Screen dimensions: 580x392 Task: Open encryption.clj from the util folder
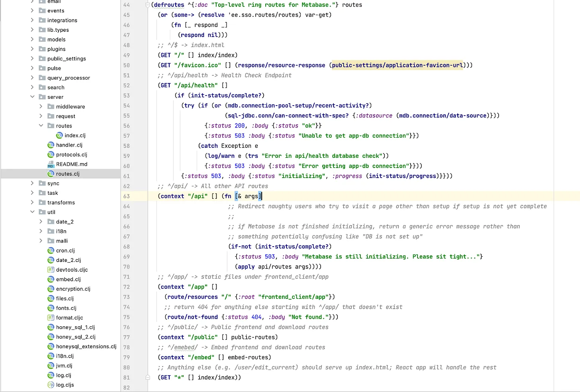pyautogui.click(x=73, y=289)
